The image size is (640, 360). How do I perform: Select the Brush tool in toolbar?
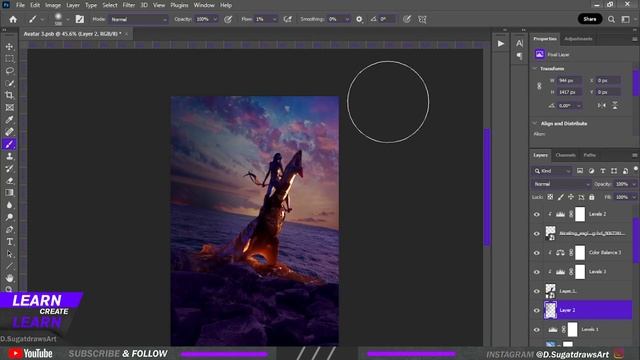(9, 144)
